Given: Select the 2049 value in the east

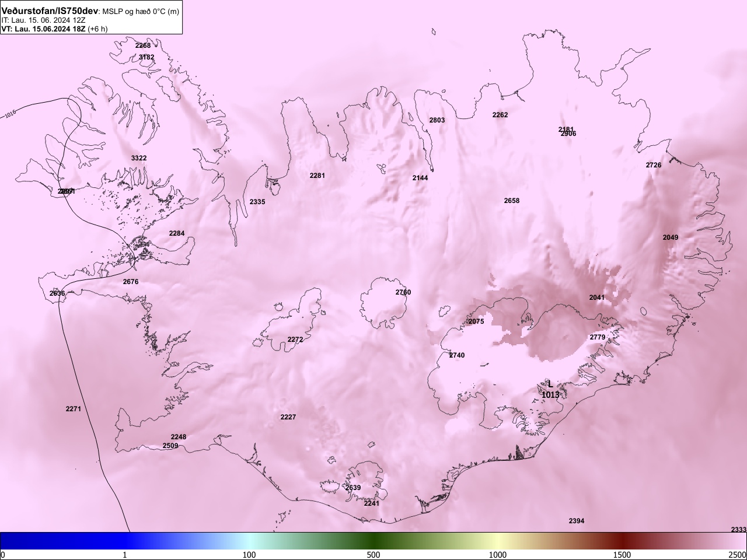Looking at the screenshot, I should pos(671,237).
